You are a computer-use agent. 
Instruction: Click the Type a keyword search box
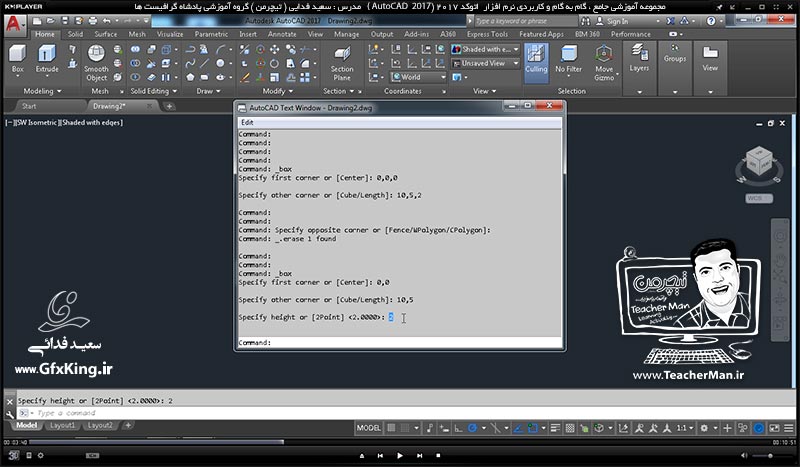[x=526, y=21]
